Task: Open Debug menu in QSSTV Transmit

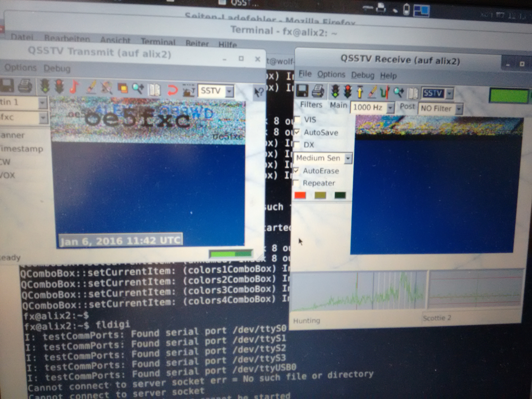Action: point(57,69)
